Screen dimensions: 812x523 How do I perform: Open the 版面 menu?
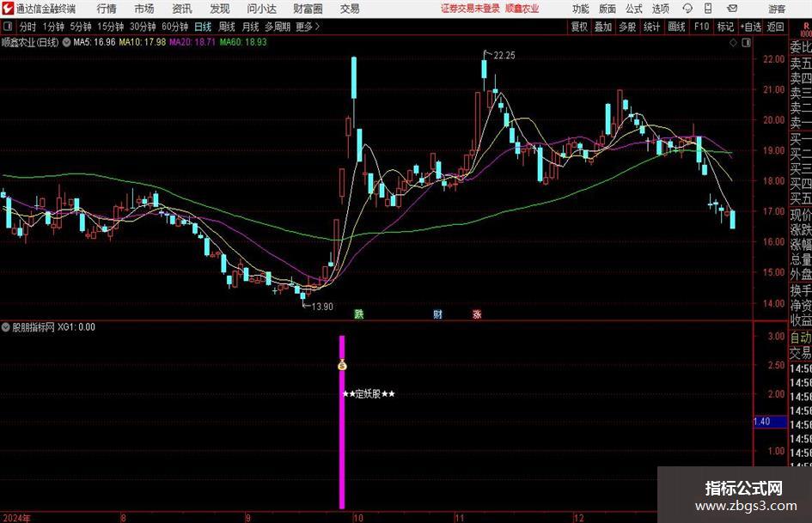point(607,9)
